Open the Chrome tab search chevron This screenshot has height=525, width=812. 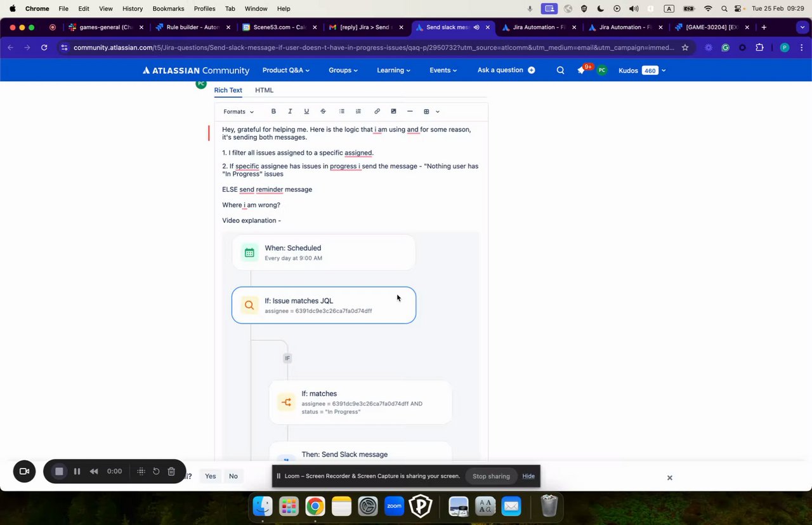[x=801, y=27]
